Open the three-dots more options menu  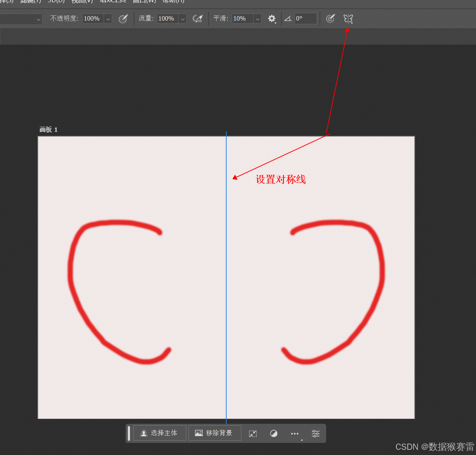(x=295, y=434)
